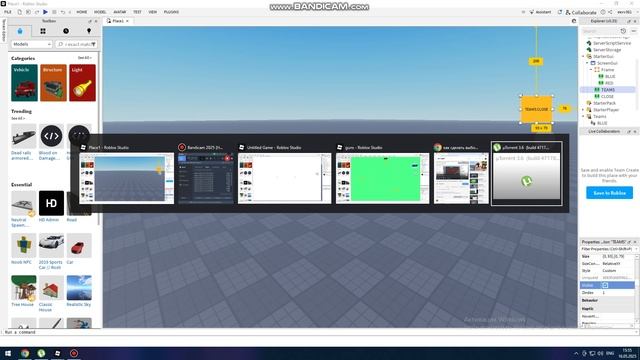Select the Neutral Spawn asset
The width and height of the screenshot is (640, 360).
(x=23, y=209)
